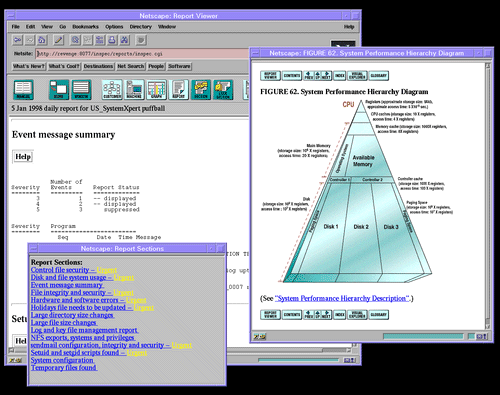Image resolution: width=500 pixels, height=395 pixels.
Task: Open the Manual book icon
Action: coord(23,90)
